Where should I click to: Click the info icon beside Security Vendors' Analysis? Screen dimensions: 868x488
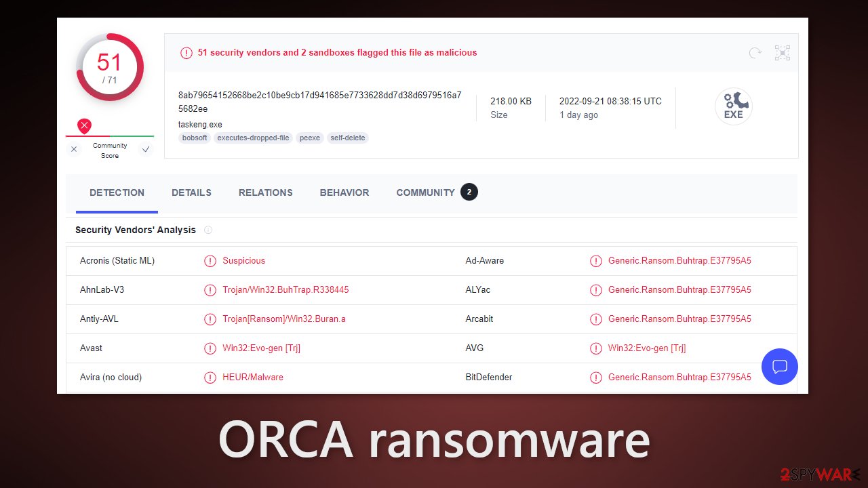(208, 230)
